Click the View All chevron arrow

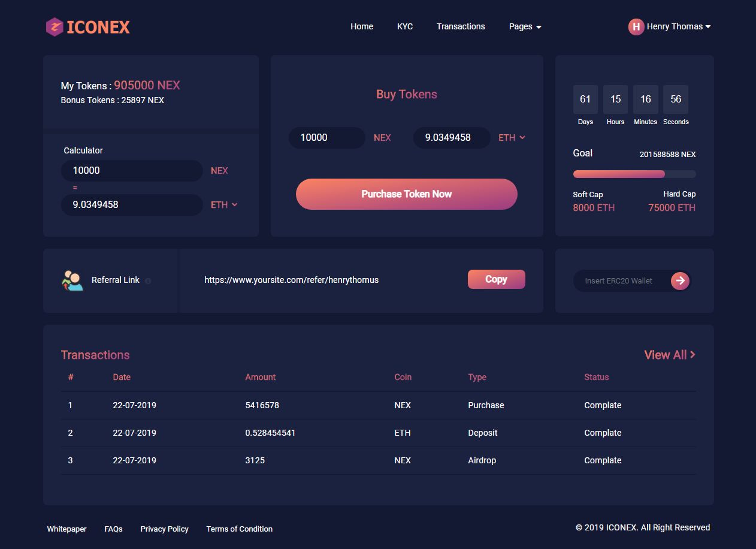point(693,354)
